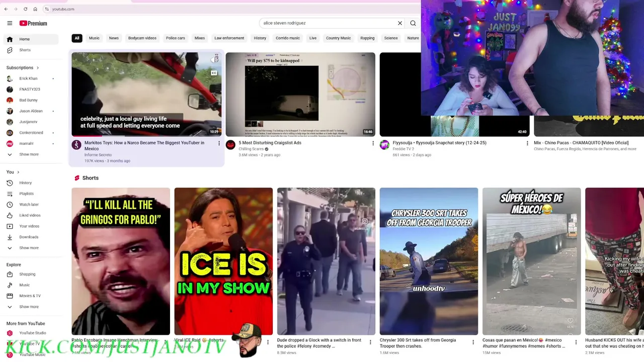Select the News filter chip
Screen dimensions: 644x362
click(x=114, y=38)
